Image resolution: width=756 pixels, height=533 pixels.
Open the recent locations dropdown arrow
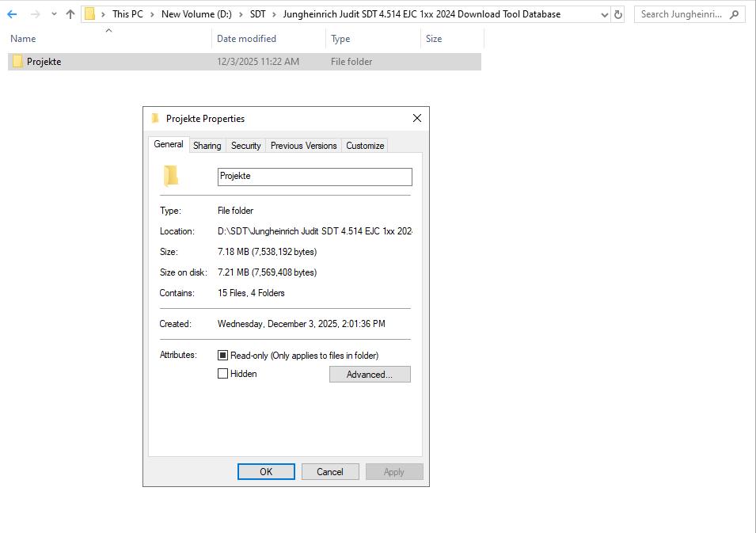point(54,14)
